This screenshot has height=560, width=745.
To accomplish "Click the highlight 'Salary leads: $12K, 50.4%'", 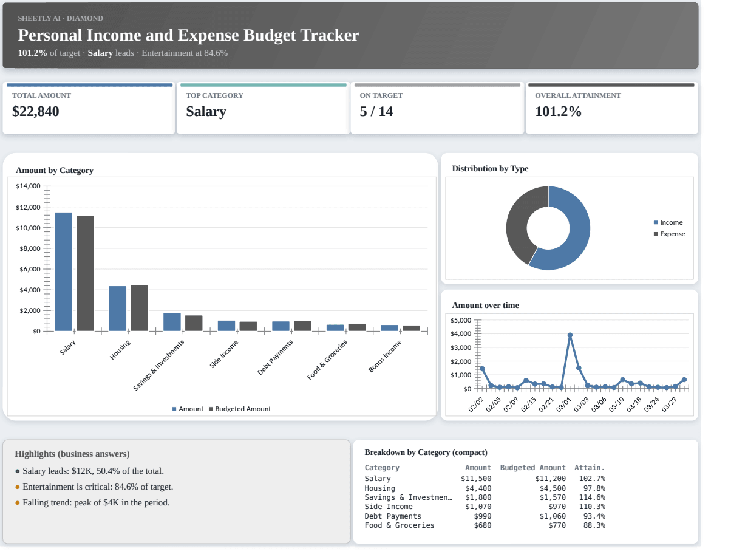I will pos(93,471).
